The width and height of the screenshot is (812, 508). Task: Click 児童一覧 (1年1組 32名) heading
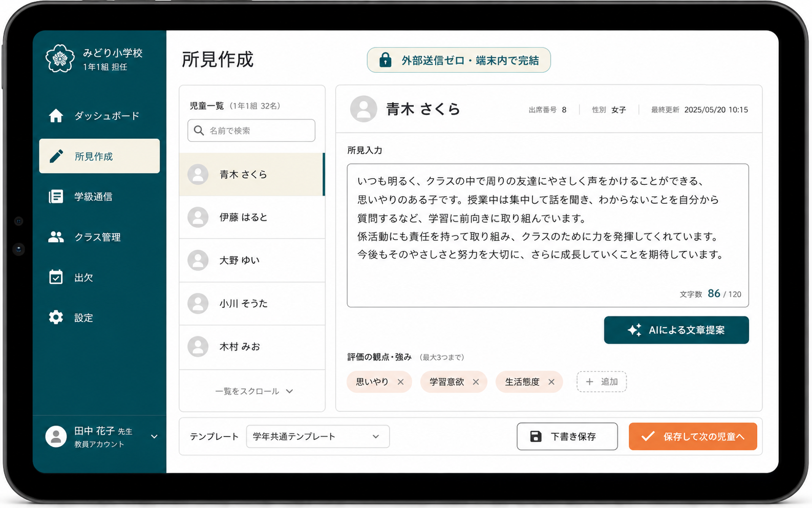(235, 106)
